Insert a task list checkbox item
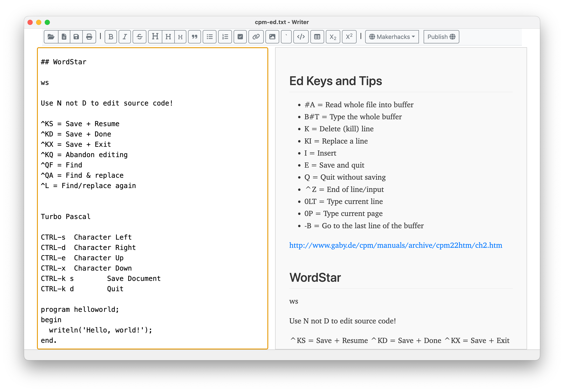Viewport: 564px width, 392px height. pyautogui.click(x=240, y=37)
